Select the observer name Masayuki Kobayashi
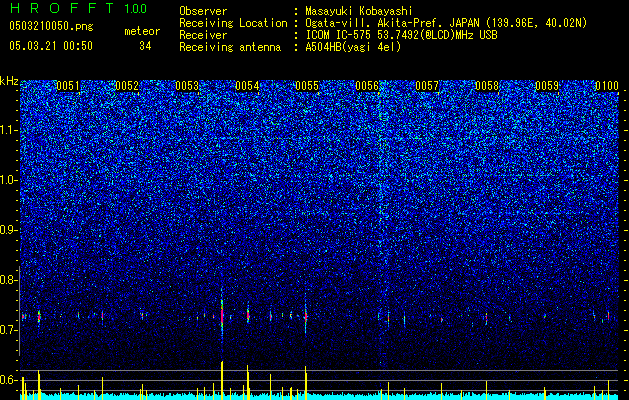Viewport: 629px width, 400px height. [x=359, y=11]
